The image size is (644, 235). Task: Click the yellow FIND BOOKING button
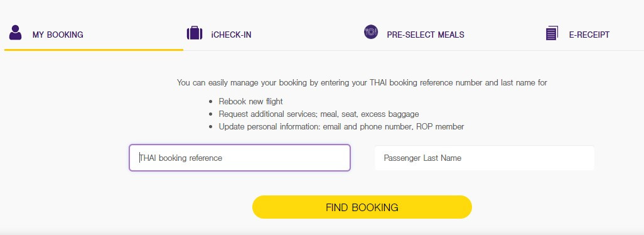click(x=362, y=207)
